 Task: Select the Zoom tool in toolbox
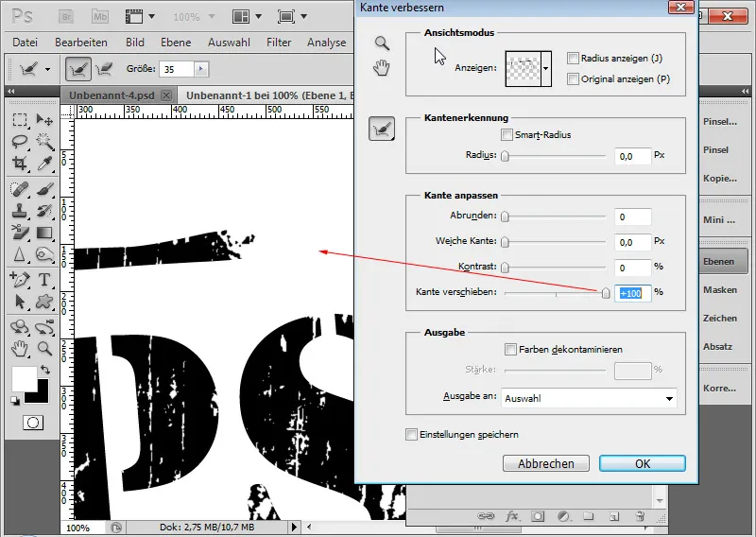click(x=44, y=348)
